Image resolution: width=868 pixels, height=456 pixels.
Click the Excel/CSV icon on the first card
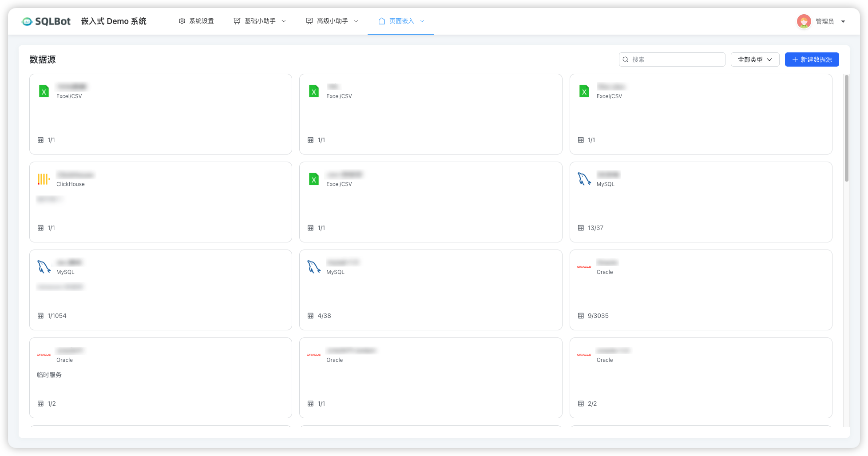pyautogui.click(x=44, y=91)
